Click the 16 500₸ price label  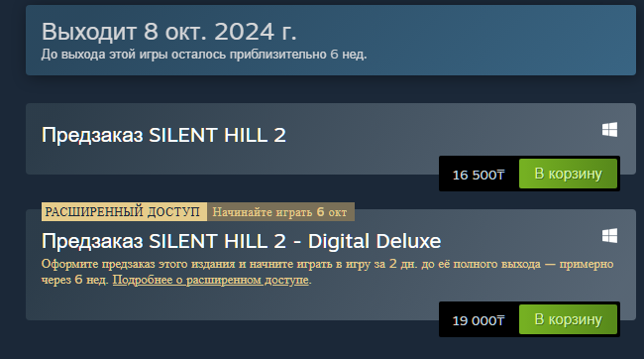[479, 175]
